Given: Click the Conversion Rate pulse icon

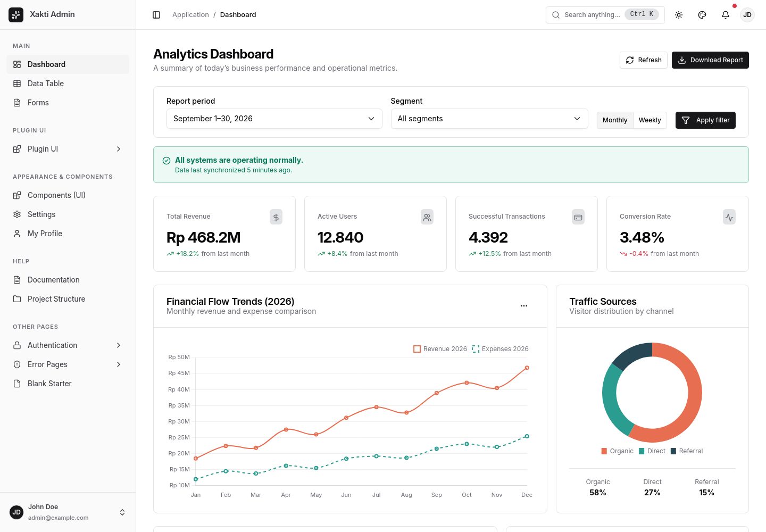Looking at the screenshot, I should [x=729, y=217].
